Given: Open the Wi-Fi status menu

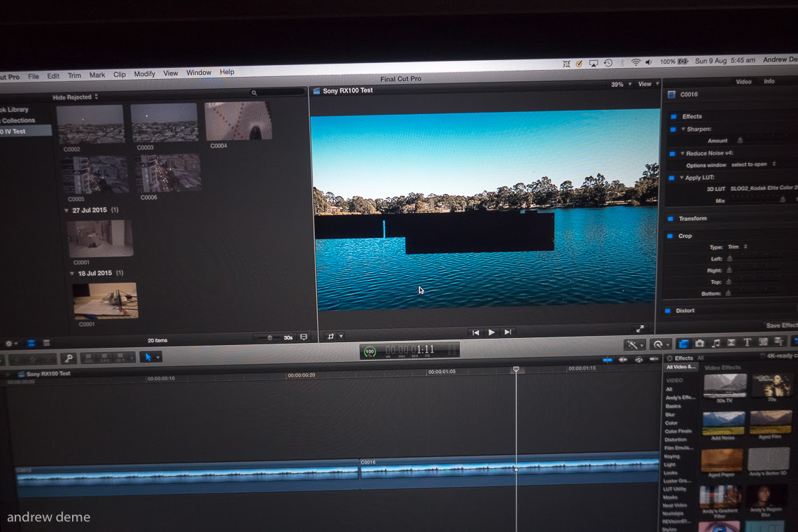Looking at the screenshot, I should (x=636, y=62).
